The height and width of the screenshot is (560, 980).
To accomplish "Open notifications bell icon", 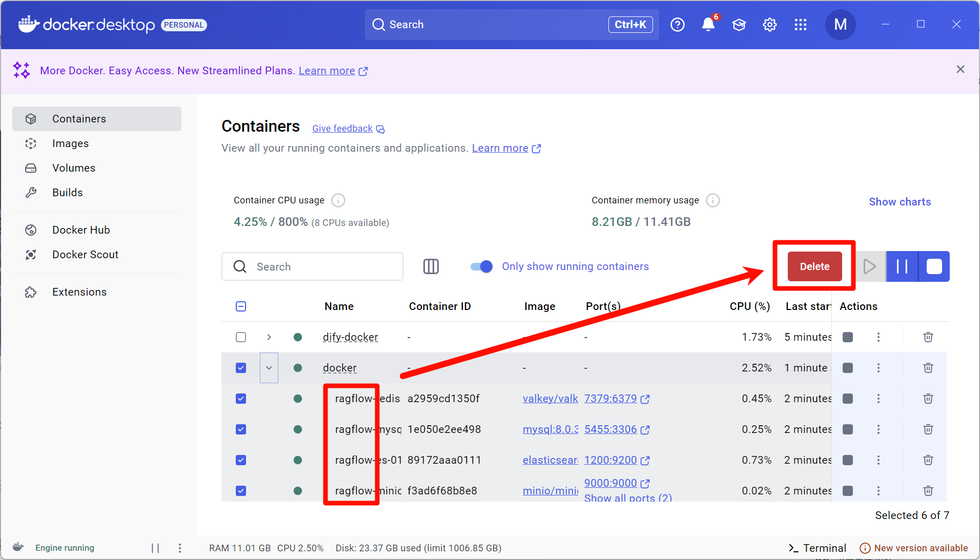I will click(708, 25).
